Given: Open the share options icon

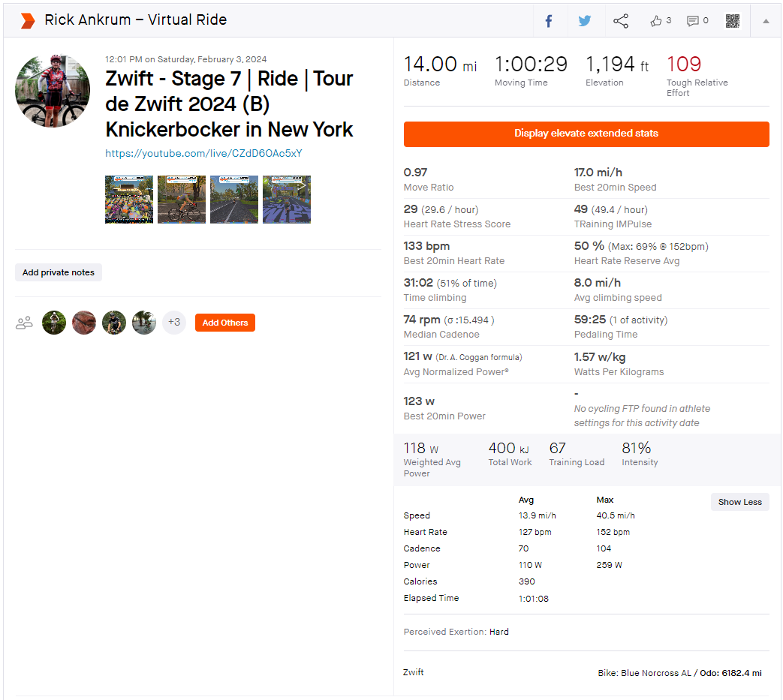Looking at the screenshot, I should coord(621,21).
